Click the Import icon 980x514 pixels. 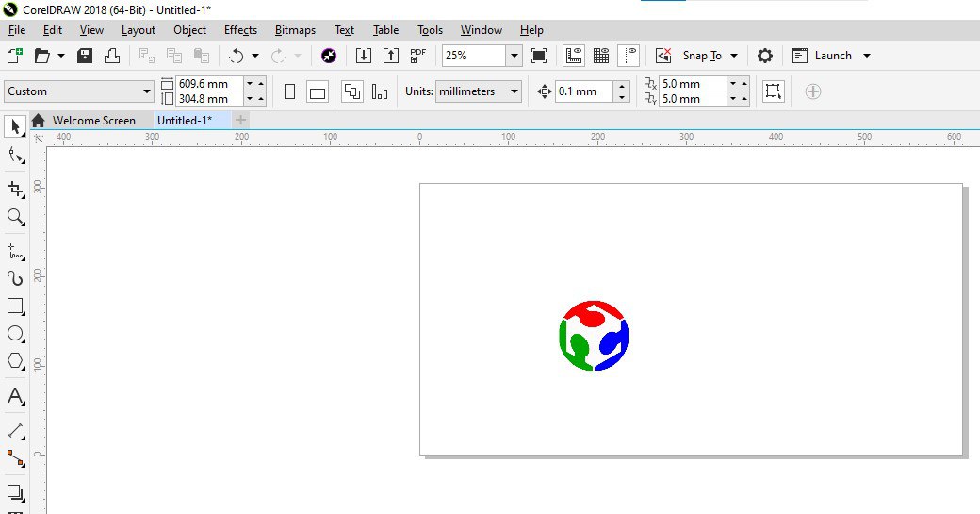363,56
